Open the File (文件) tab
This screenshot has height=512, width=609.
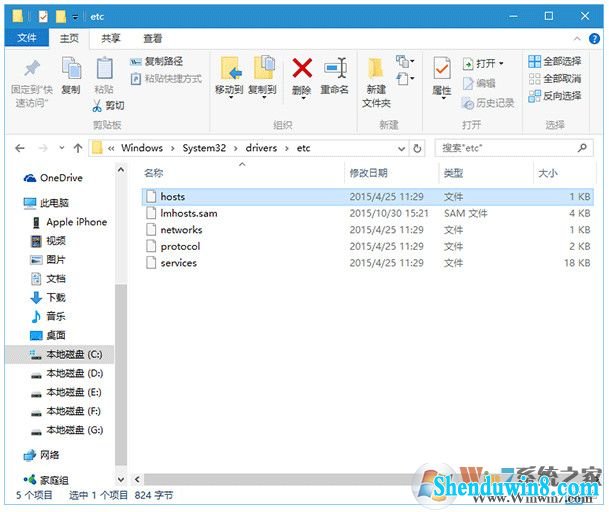(27, 38)
